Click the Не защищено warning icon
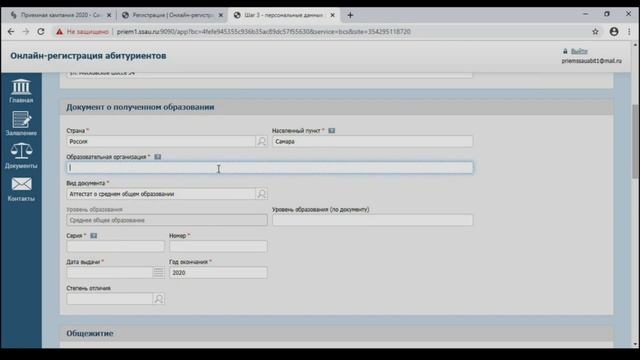The height and width of the screenshot is (360, 640). 60,31
